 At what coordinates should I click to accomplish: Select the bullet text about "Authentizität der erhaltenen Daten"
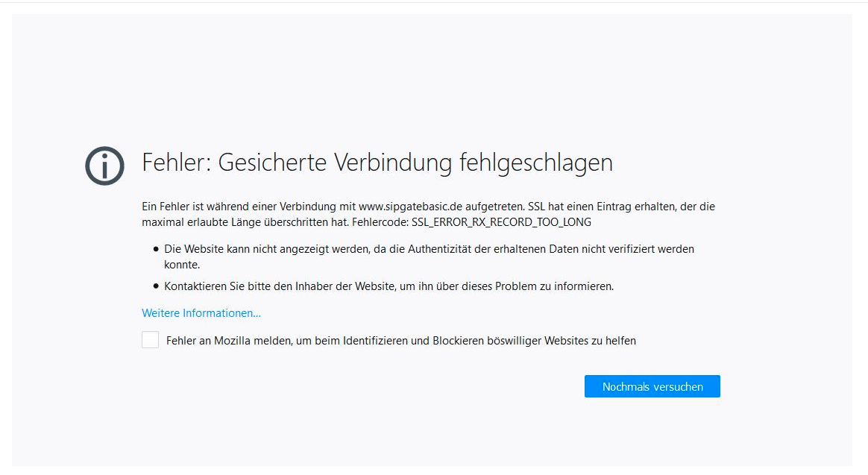(x=429, y=249)
